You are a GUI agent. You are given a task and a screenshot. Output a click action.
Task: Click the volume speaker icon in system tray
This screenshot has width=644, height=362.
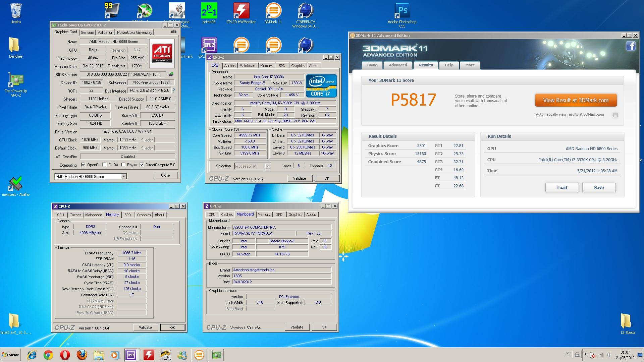coord(609,355)
